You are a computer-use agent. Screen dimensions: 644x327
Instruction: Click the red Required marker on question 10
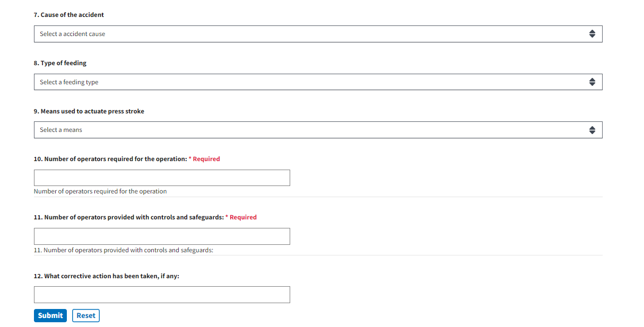[x=204, y=159]
